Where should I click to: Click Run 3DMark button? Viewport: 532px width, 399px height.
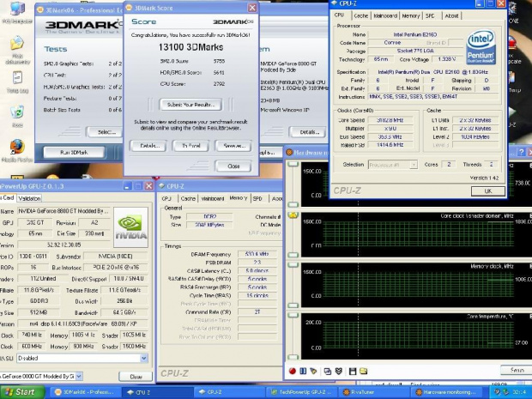point(74,153)
